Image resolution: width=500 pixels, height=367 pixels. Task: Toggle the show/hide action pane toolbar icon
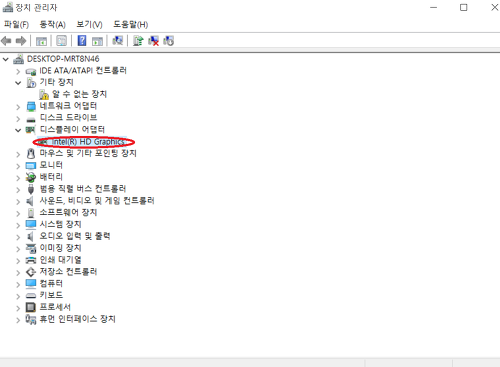coord(97,41)
